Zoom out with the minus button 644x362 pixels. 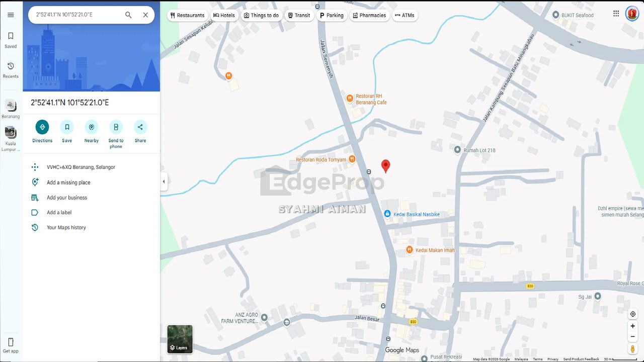633,336
